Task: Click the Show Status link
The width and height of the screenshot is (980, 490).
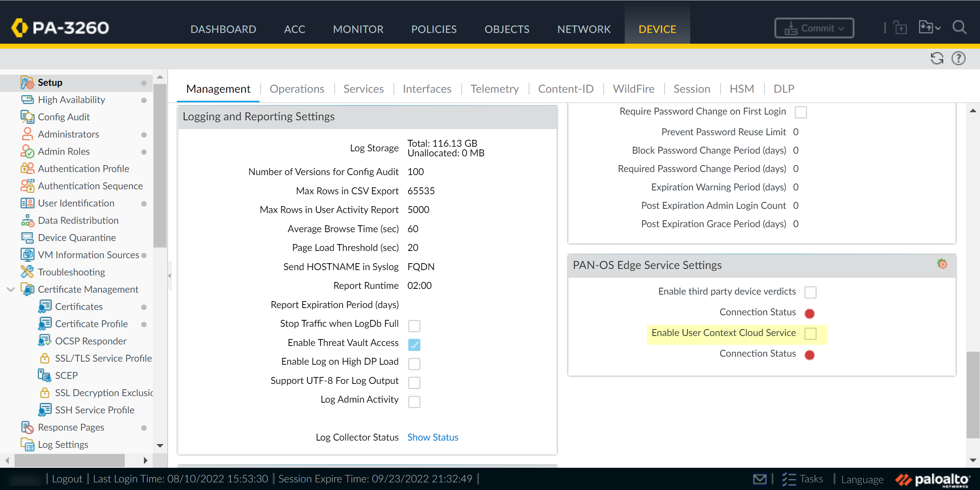Action: tap(433, 437)
